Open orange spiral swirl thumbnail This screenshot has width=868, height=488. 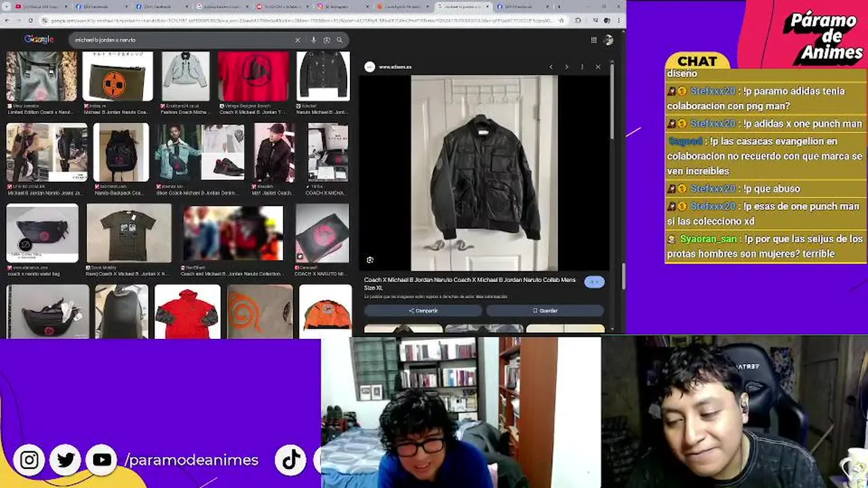pyautogui.click(x=260, y=311)
